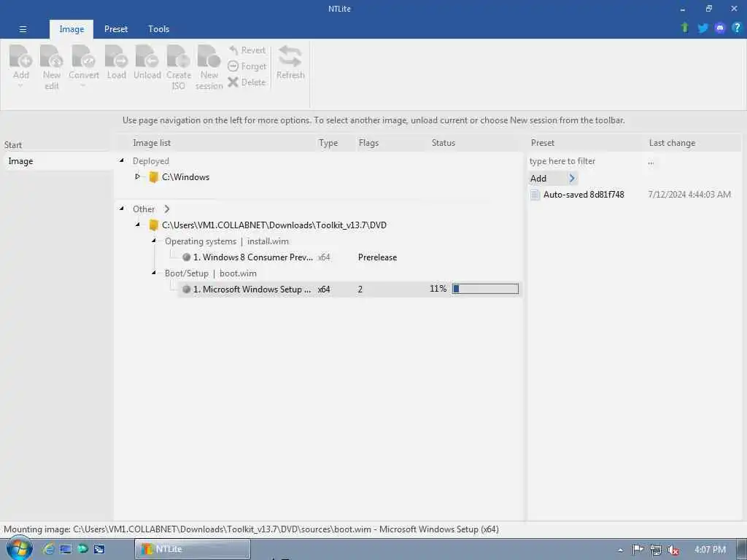Click the 7/12/2024 4:44:03 AM date cell
The height and width of the screenshot is (560, 747).
[689, 194]
